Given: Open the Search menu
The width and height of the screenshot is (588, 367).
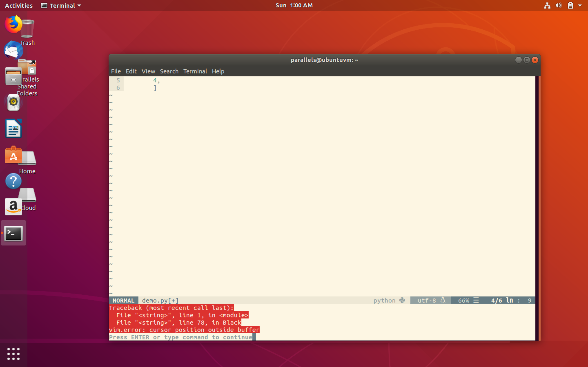Looking at the screenshot, I should tap(169, 71).
